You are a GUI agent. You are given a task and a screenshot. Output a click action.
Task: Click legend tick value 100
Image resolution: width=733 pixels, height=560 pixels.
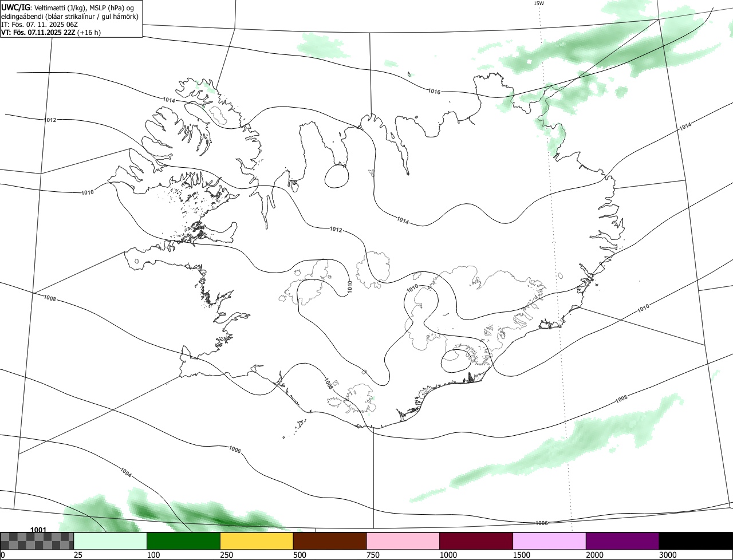[x=153, y=555]
